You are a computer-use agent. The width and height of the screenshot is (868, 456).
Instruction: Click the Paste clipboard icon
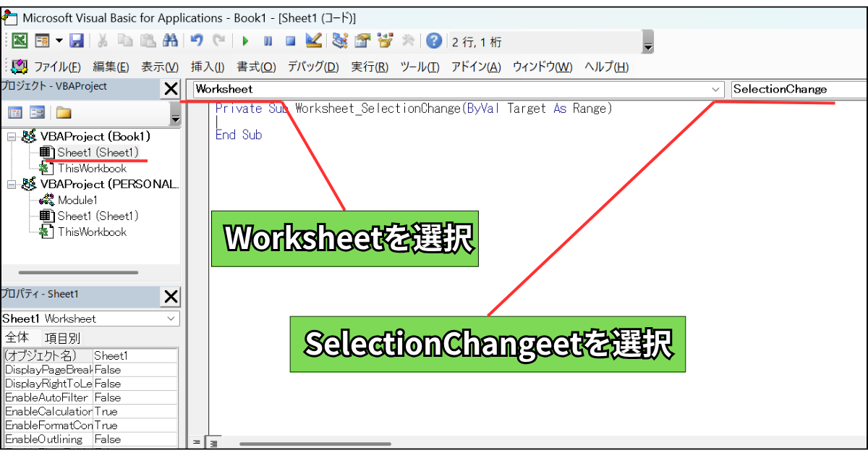pyautogui.click(x=148, y=41)
